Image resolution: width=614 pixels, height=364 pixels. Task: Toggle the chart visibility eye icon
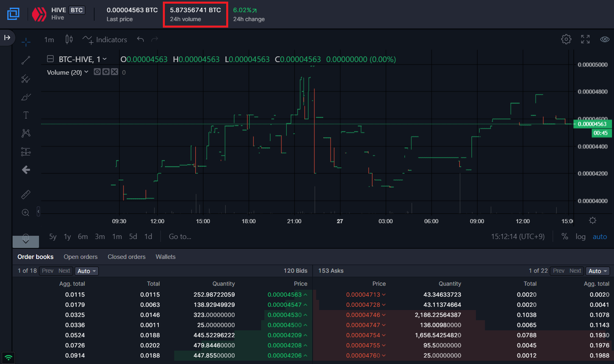(x=605, y=39)
